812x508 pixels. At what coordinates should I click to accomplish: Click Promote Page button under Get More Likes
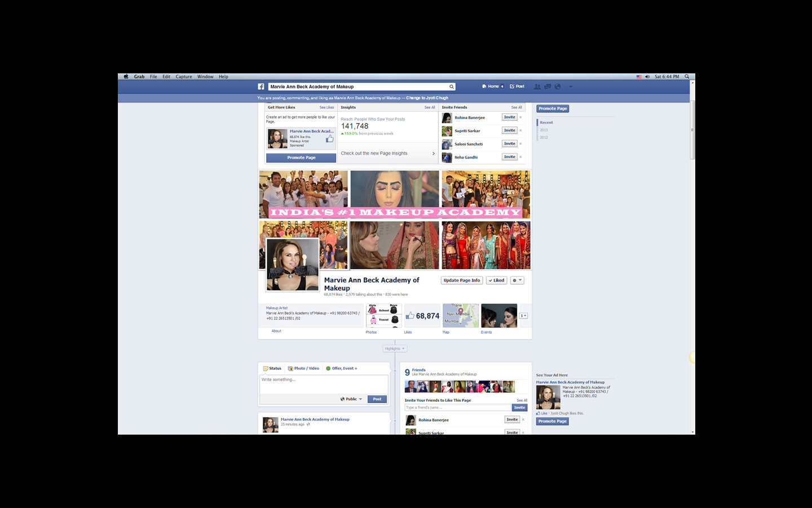point(301,157)
